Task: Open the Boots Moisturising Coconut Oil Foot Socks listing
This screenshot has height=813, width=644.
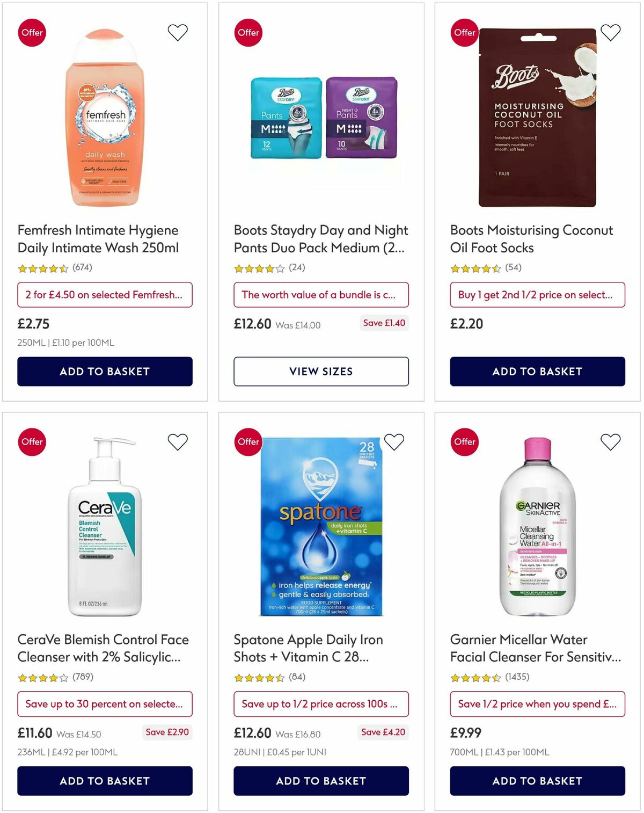Action: point(531,239)
